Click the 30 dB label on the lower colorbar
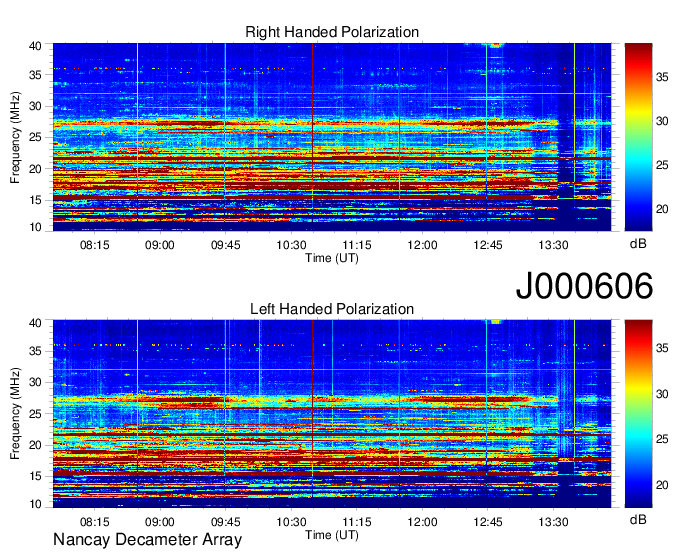 [x=662, y=394]
